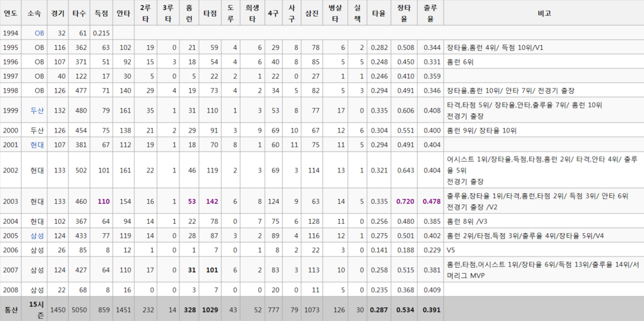Select the 타수 column header
This screenshot has width=644, height=321.
pyautogui.click(x=79, y=13)
